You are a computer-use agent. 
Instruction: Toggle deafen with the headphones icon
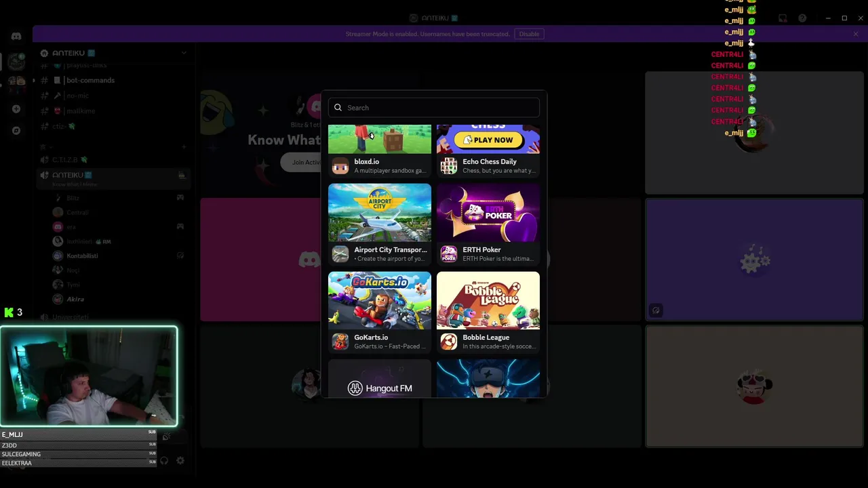pyautogui.click(x=164, y=461)
